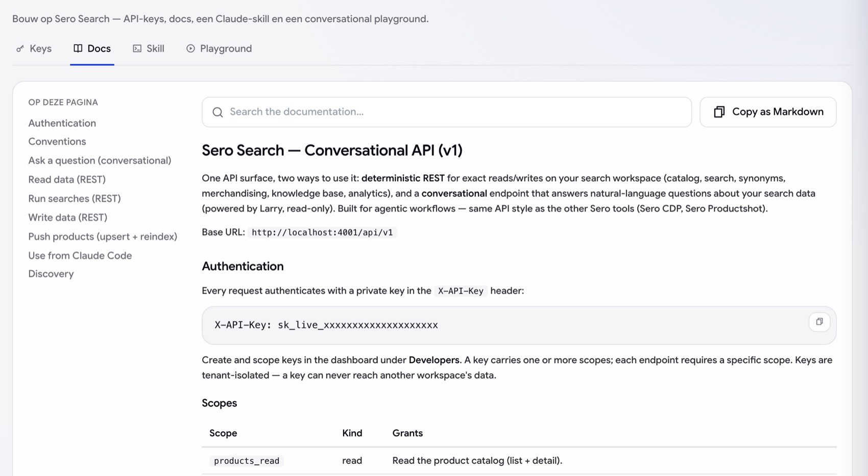Open Push products (upsert + reindex) section
868x476 pixels.
click(x=103, y=236)
